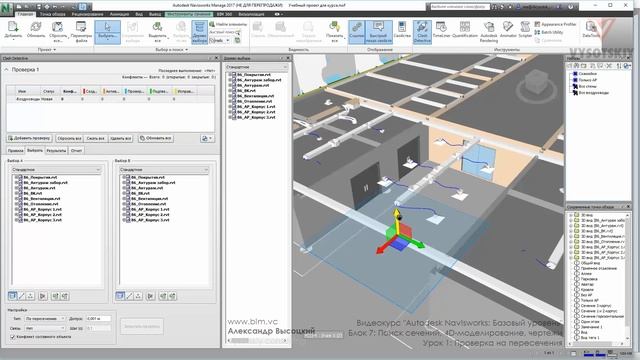Open the Результаты tab in Clash Detective
This screenshot has height=360, width=640.
click(56, 151)
